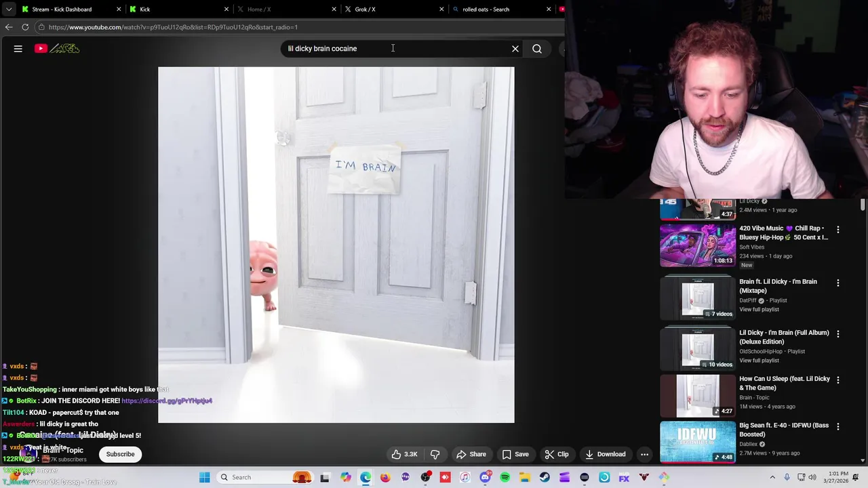868x488 pixels.
Task: Reload the page with refresh icon
Action: coord(25,27)
